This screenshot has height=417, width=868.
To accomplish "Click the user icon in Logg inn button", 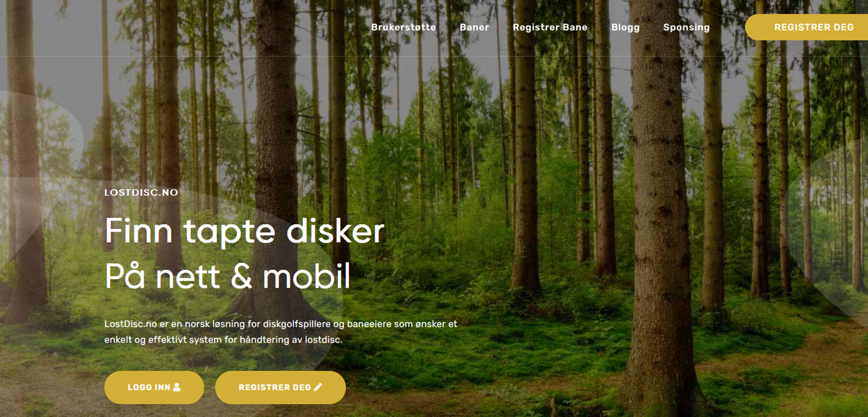I will pos(177,387).
